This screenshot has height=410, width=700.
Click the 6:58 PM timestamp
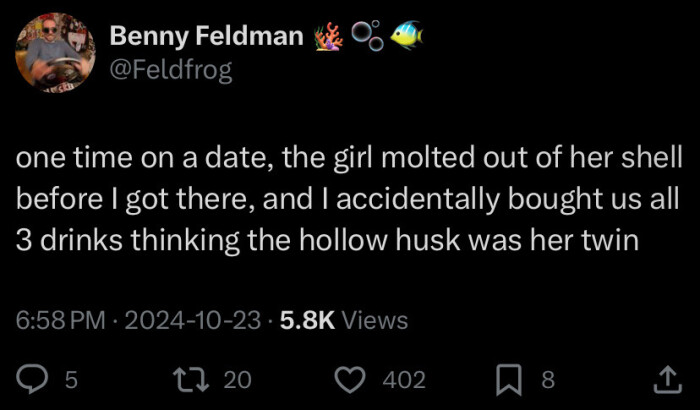[x=60, y=320]
